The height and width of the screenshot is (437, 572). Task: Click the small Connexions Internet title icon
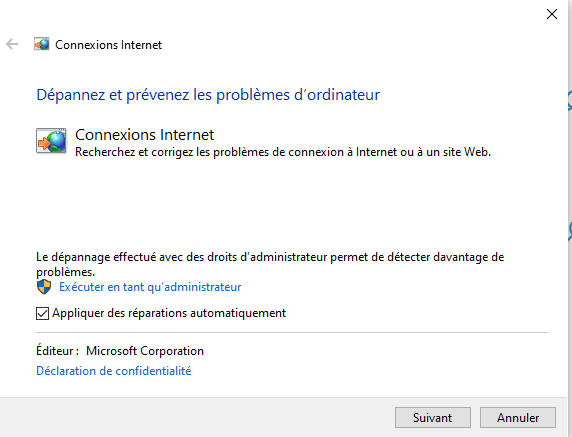(42, 44)
